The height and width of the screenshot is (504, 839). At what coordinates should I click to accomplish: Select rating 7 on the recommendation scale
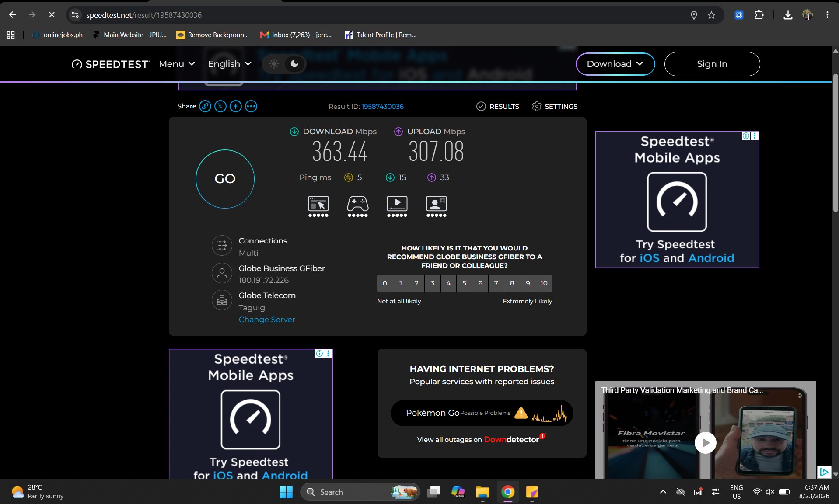(496, 283)
